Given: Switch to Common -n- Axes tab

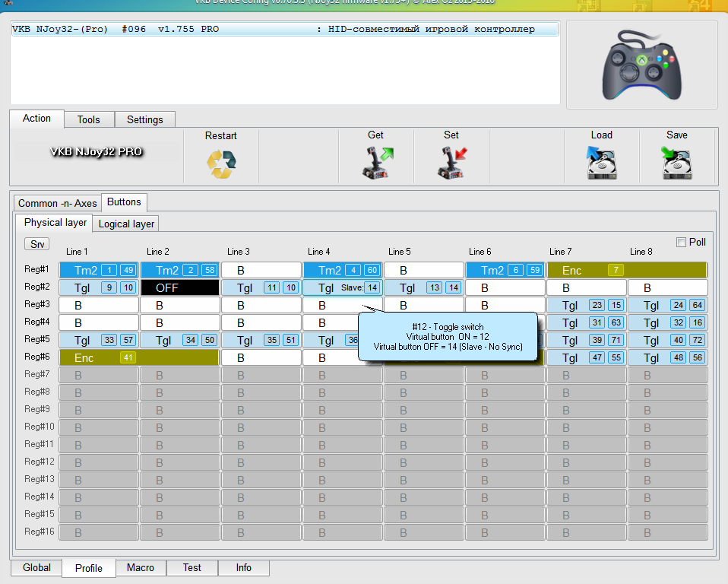Looking at the screenshot, I should (x=58, y=203).
